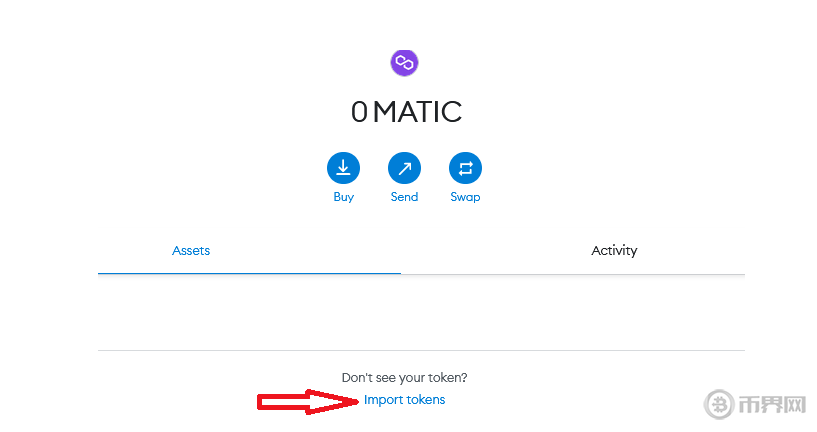The image size is (817, 432).
Task: Click the MATIC currency symbol text
Action: tap(418, 112)
